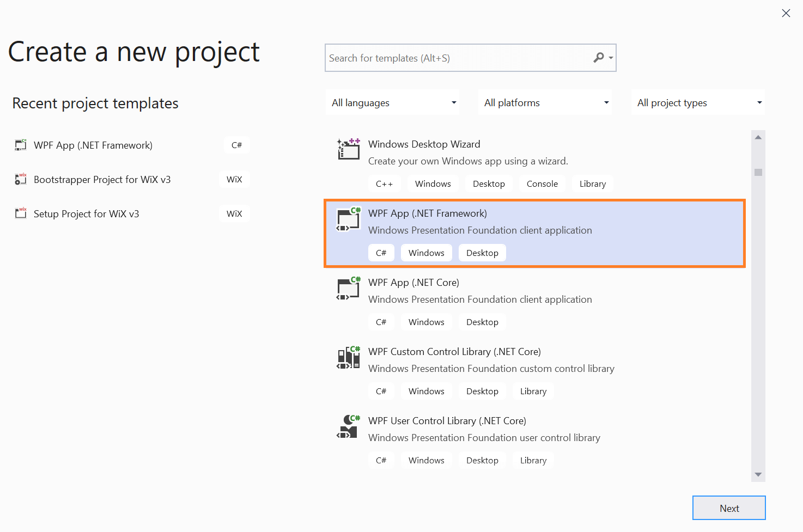Click the WPF Custom Control Library icon

click(349, 357)
